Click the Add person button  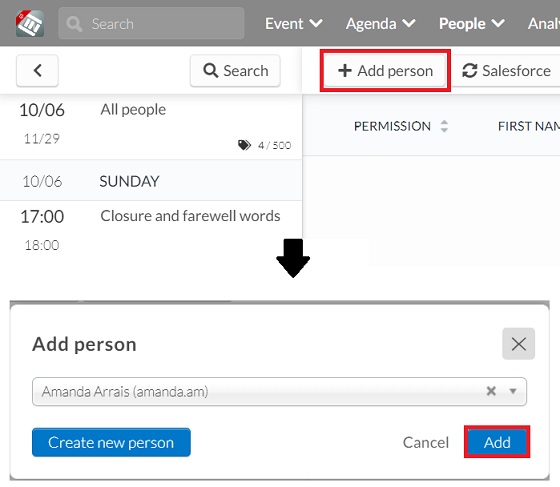click(x=385, y=70)
